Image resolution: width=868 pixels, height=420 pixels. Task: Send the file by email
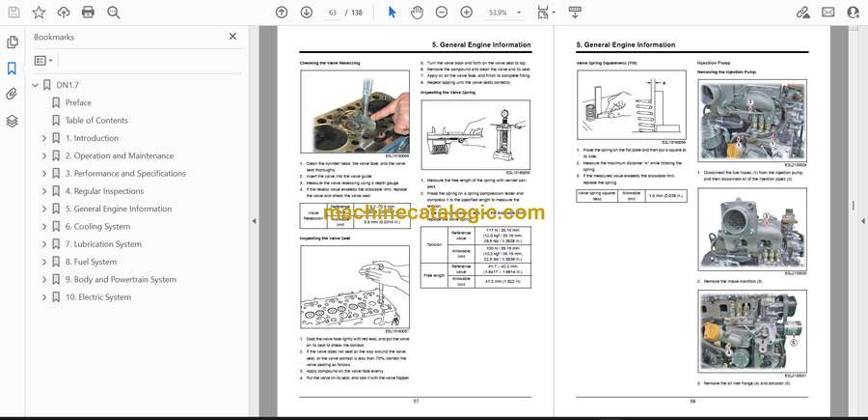point(828,13)
